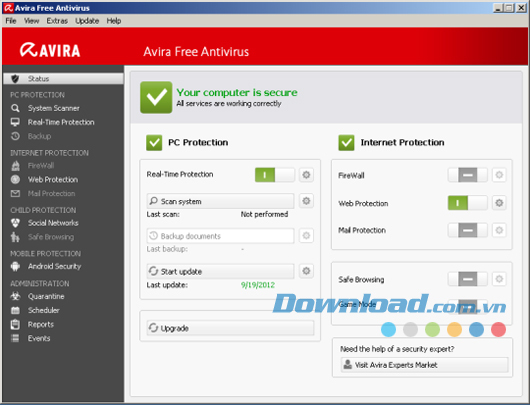Select Status in the sidebar
The image size is (530, 405).
[64, 79]
